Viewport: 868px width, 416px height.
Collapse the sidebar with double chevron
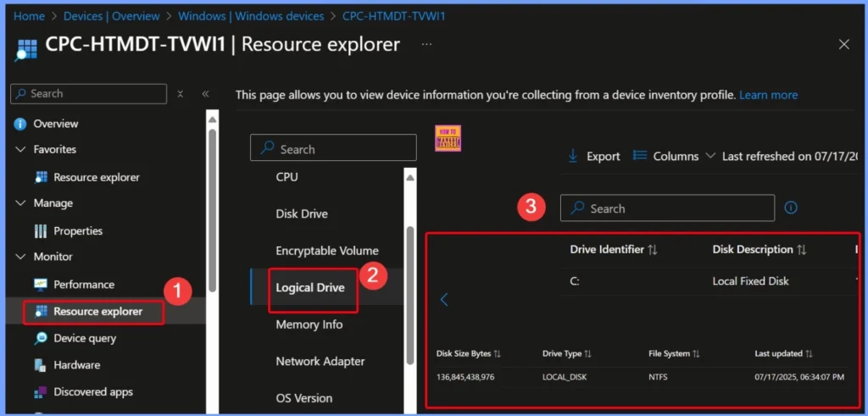coord(205,94)
